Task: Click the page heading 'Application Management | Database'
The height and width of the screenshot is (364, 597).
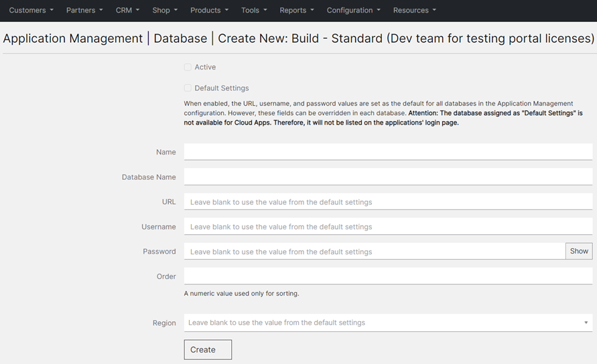Action: click(x=105, y=38)
